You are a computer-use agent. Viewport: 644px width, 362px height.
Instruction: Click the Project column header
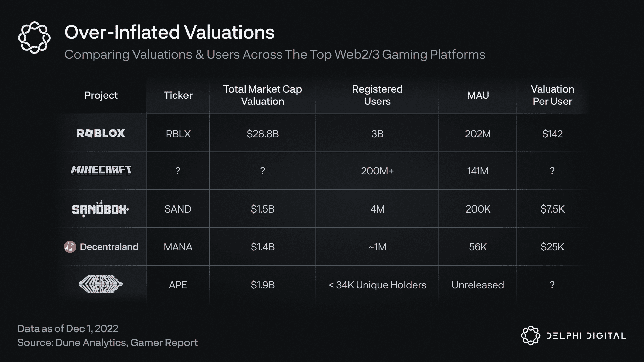click(101, 95)
